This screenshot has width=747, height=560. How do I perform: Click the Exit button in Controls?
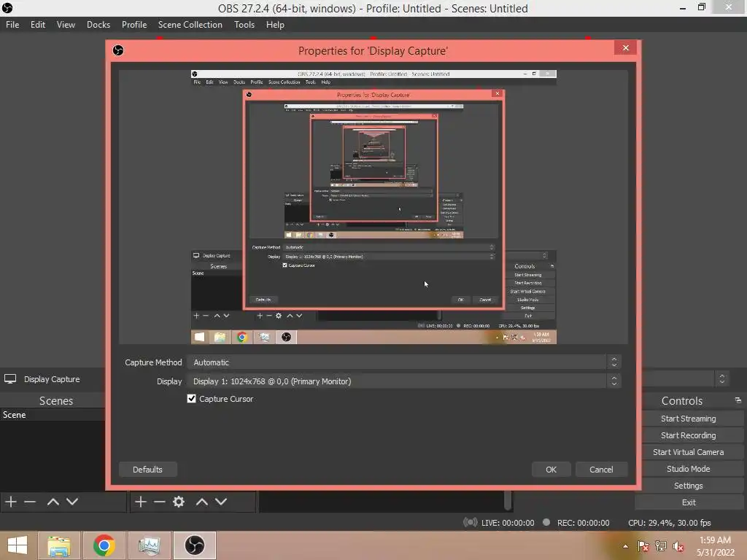(689, 502)
